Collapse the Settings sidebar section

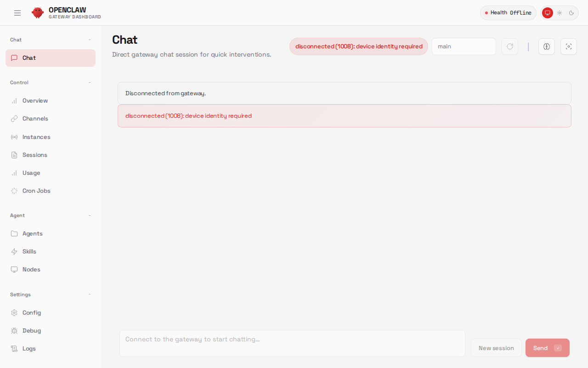(x=90, y=294)
